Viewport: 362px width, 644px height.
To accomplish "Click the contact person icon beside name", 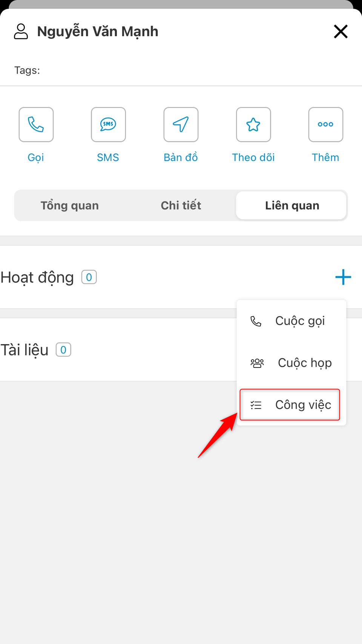I will 21,31.
